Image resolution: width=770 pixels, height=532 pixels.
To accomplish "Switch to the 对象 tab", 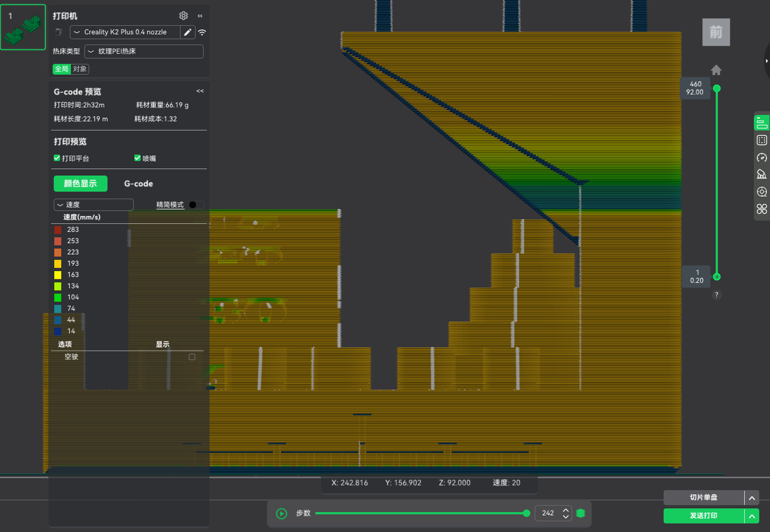I will pyautogui.click(x=79, y=69).
